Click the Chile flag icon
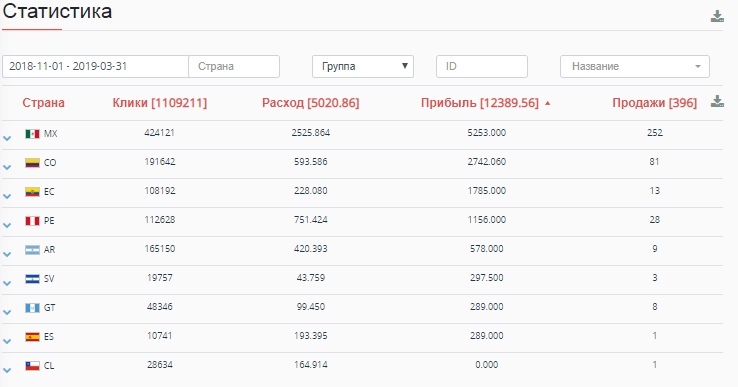Screen dimensions: 738x387 click(x=32, y=366)
